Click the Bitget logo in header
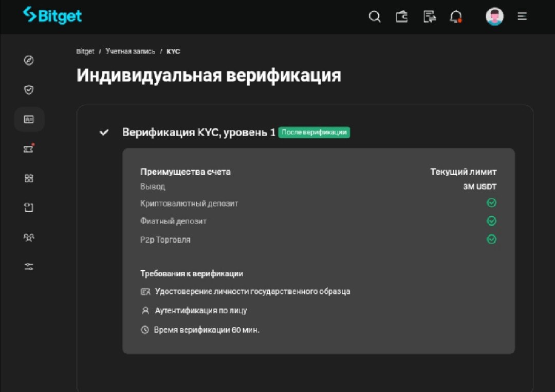 (x=52, y=15)
